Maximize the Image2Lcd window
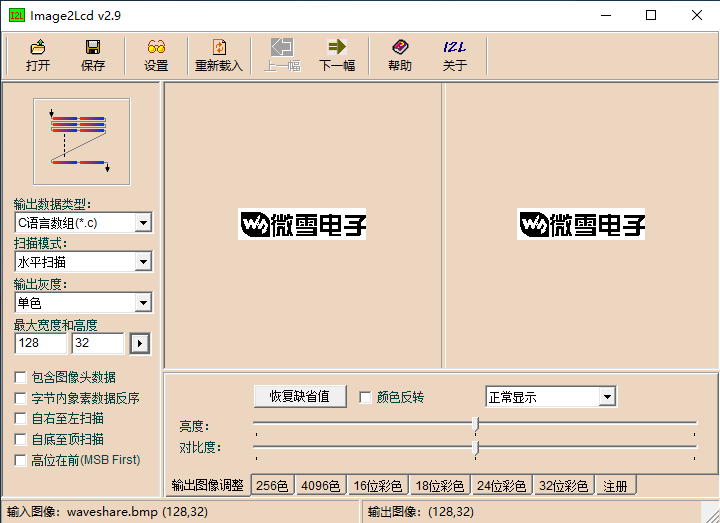This screenshot has width=720, height=523. (651, 15)
